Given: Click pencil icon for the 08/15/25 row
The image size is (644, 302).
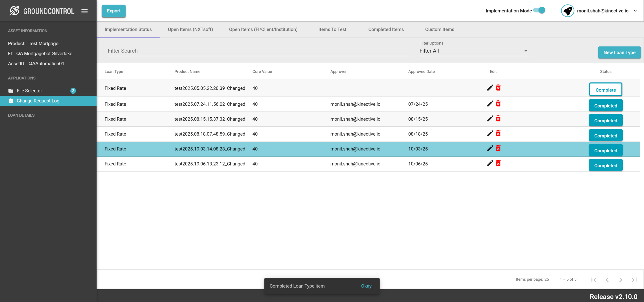Looking at the screenshot, I should click(x=490, y=119).
